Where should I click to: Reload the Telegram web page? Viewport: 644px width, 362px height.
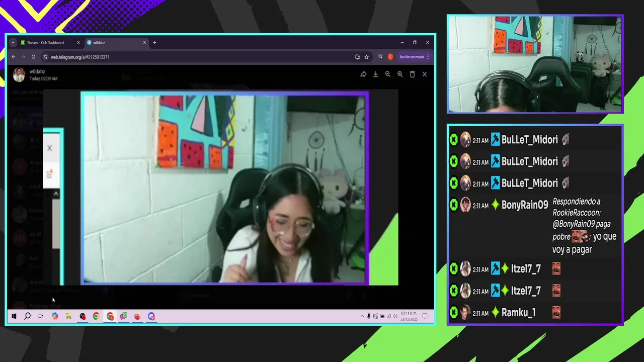[x=33, y=57]
